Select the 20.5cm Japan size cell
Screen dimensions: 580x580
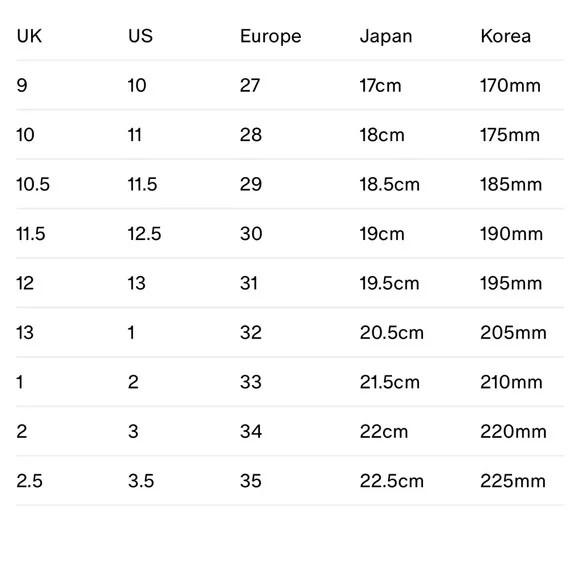[392, 333]
